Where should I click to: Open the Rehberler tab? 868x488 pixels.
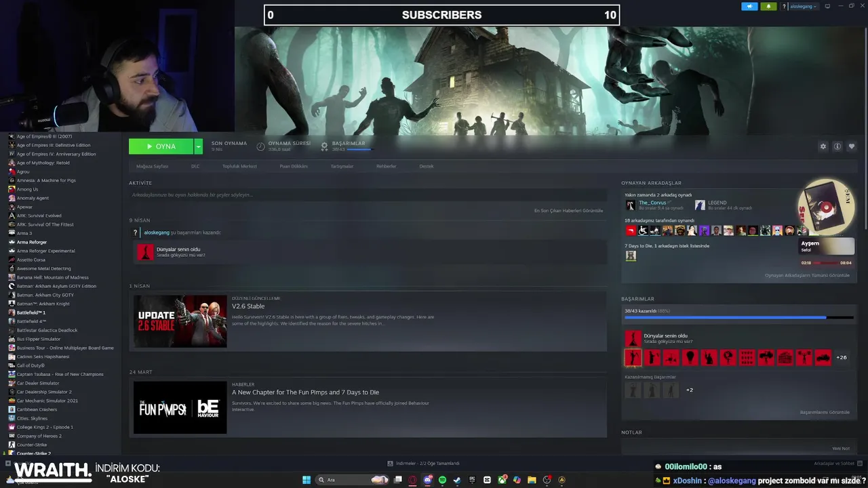[386, 166]
